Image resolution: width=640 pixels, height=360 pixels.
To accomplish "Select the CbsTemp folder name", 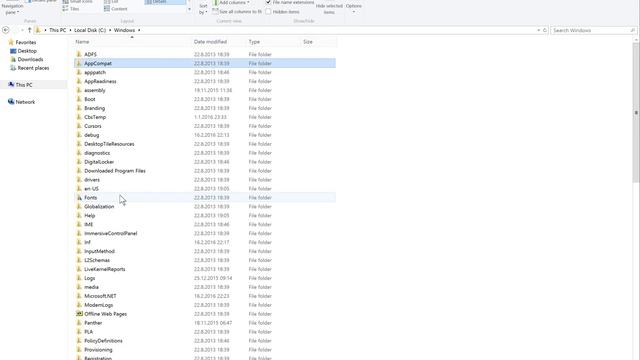I will [x=95, y=117].
